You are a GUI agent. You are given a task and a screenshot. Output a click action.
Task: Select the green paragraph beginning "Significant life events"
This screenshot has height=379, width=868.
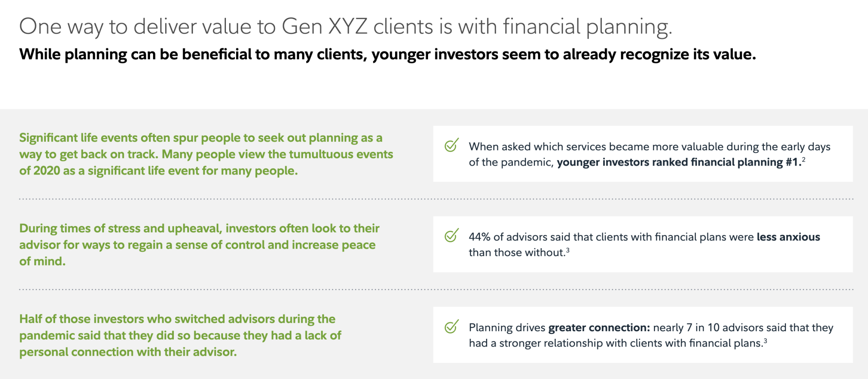[206, 154]
